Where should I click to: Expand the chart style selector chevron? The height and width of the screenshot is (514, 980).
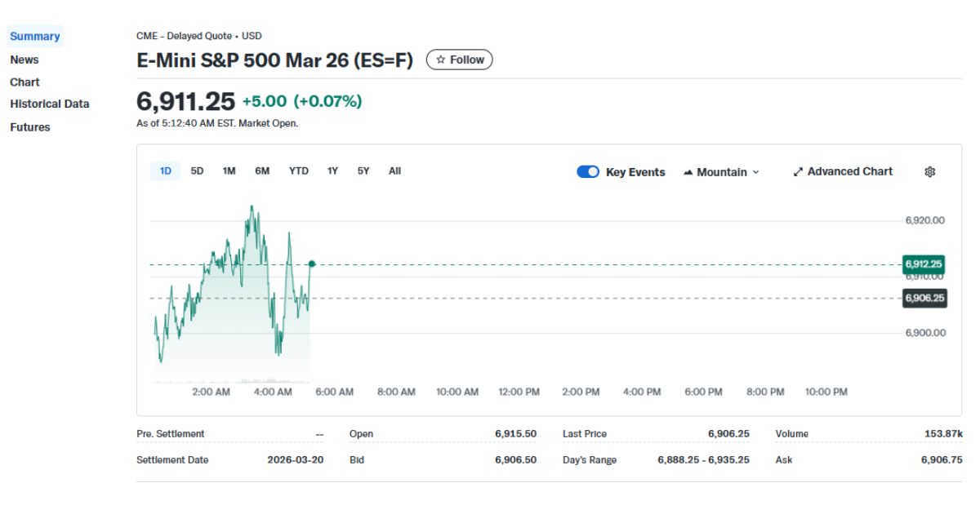click(x=756, y=172)
